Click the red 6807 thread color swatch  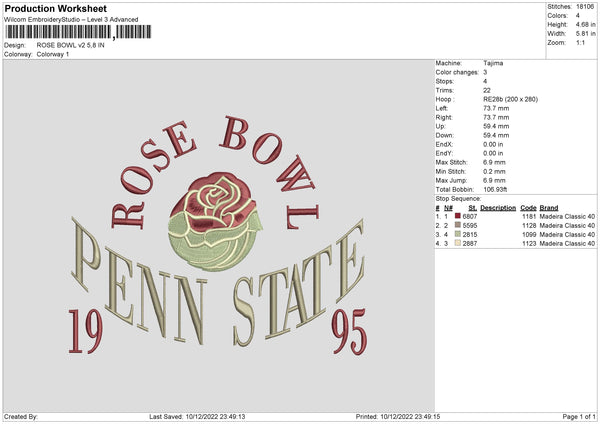click(458, 216)
